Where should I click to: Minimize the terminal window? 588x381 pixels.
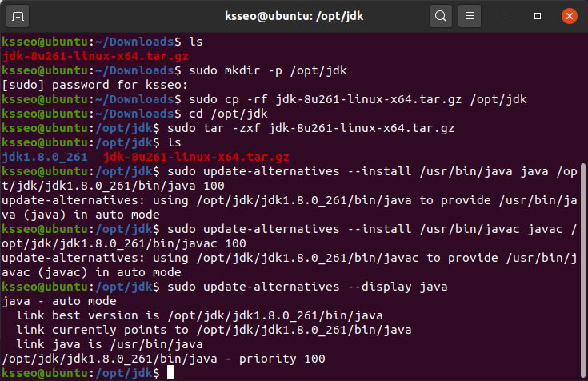(506, 17)
